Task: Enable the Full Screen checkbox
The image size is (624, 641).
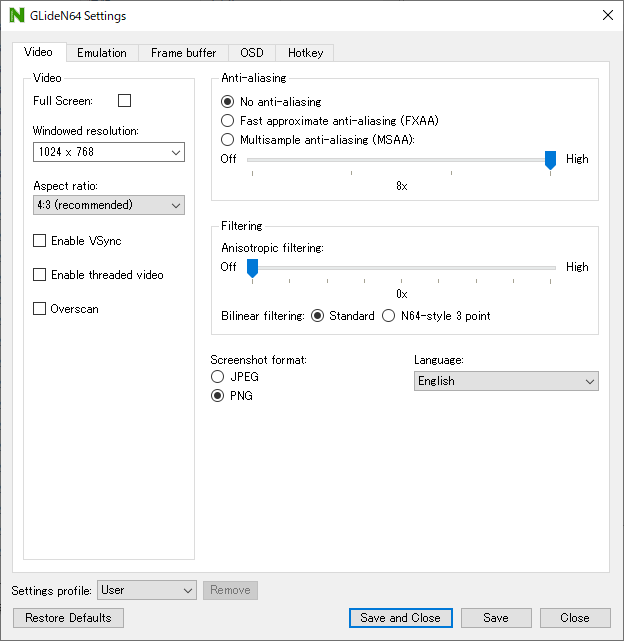Action: (125, 101)
